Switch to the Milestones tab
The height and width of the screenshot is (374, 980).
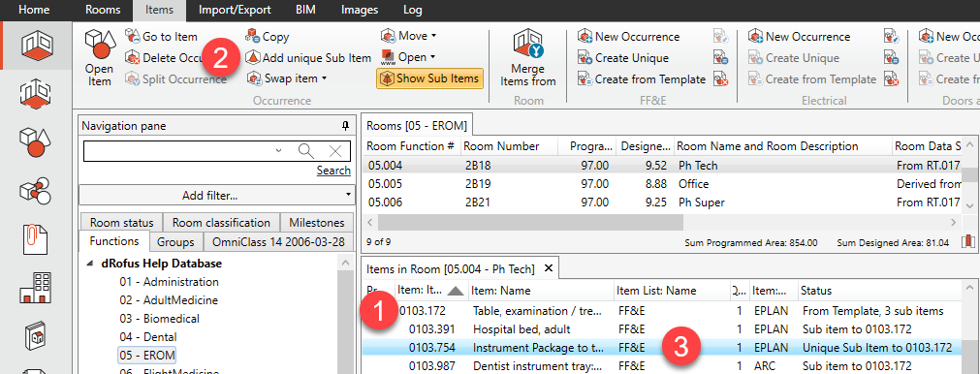(317, 222)
